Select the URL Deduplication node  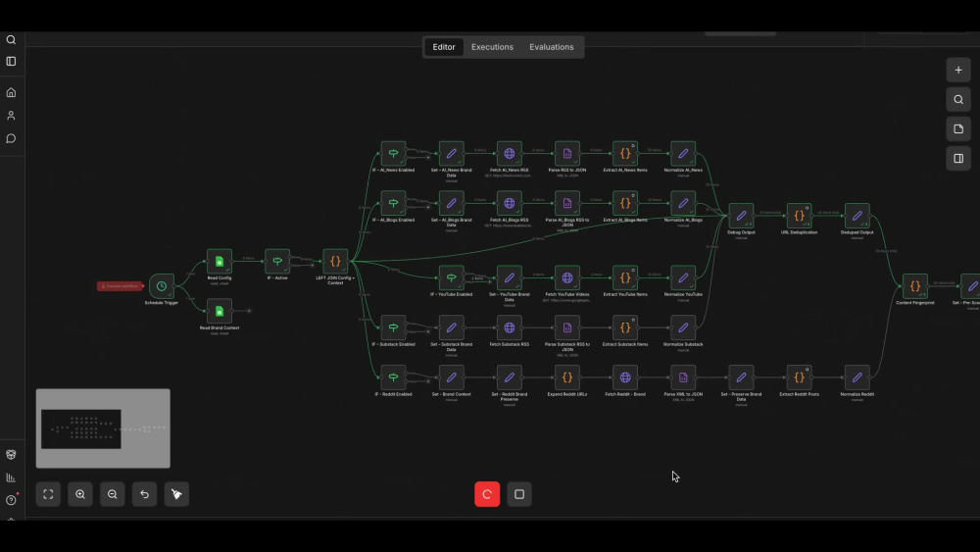799,216
